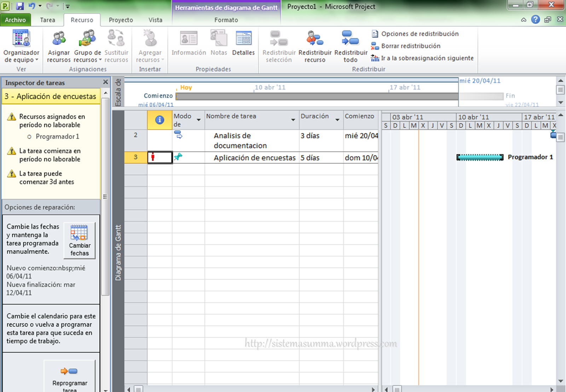566x392 pixels.
Task: Open the Duración column filter arrow
Action: coord(337,120)
